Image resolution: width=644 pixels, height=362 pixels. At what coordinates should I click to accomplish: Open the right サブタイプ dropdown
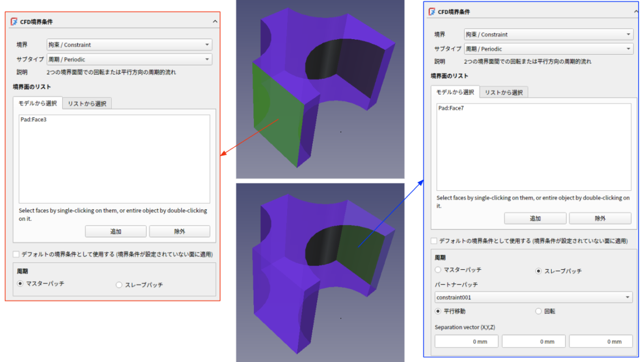tap(547, 49)
